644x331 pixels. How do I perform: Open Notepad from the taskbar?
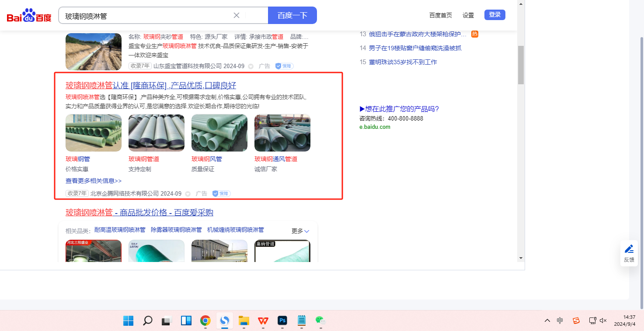point(302,321)
